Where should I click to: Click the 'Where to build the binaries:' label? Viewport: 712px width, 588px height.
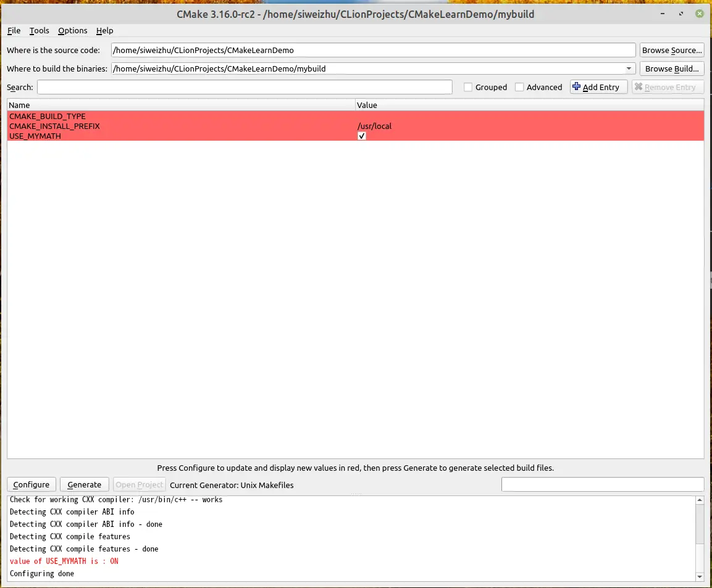coord(57,68)
